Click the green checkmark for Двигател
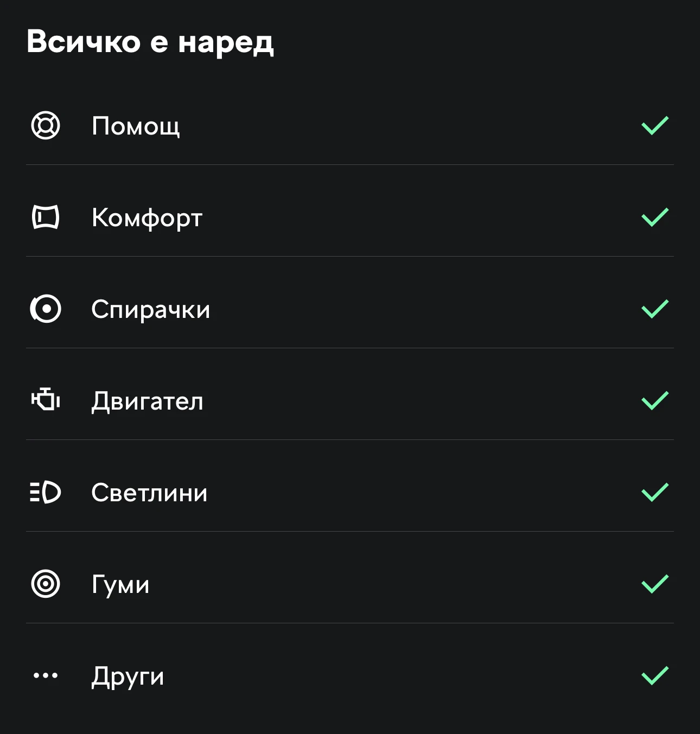The image size is (700, 734). [x=655, y=401]
